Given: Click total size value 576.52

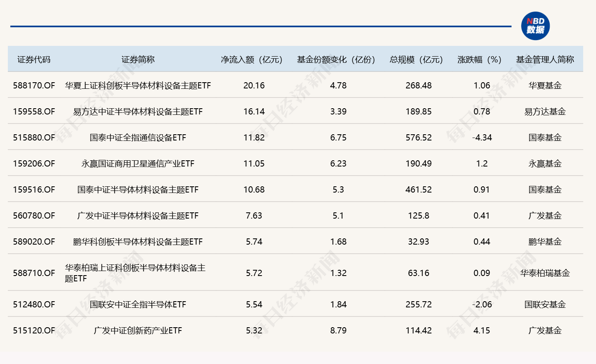Looking at the screenshot, I should pyautogui.click(x=419, y=138).
